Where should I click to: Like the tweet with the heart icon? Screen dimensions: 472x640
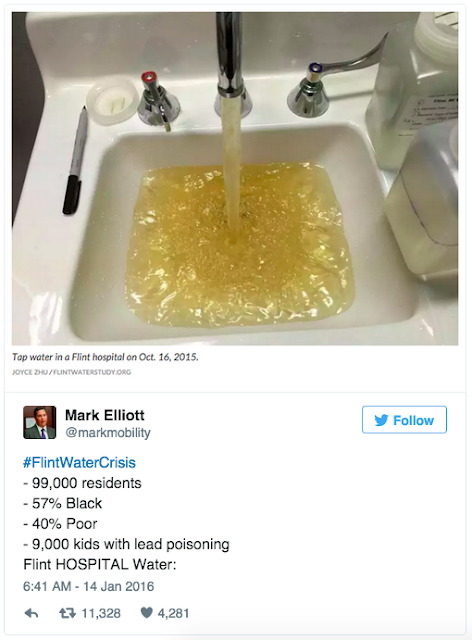coord(146,613)
